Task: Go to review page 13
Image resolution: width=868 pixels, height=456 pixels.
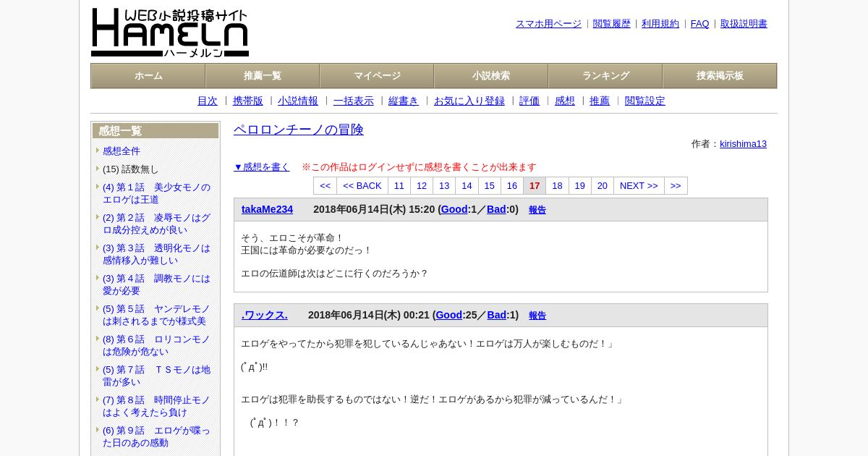Action: pos(444,186)
